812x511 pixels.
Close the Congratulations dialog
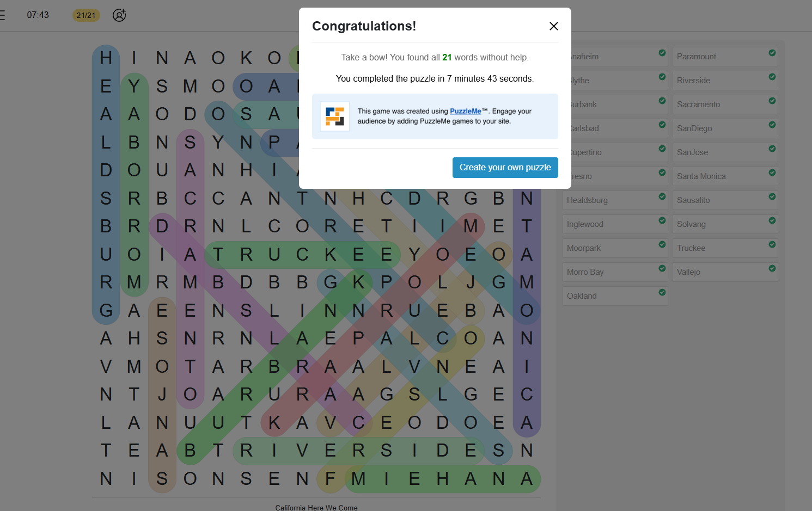point(554,26)
